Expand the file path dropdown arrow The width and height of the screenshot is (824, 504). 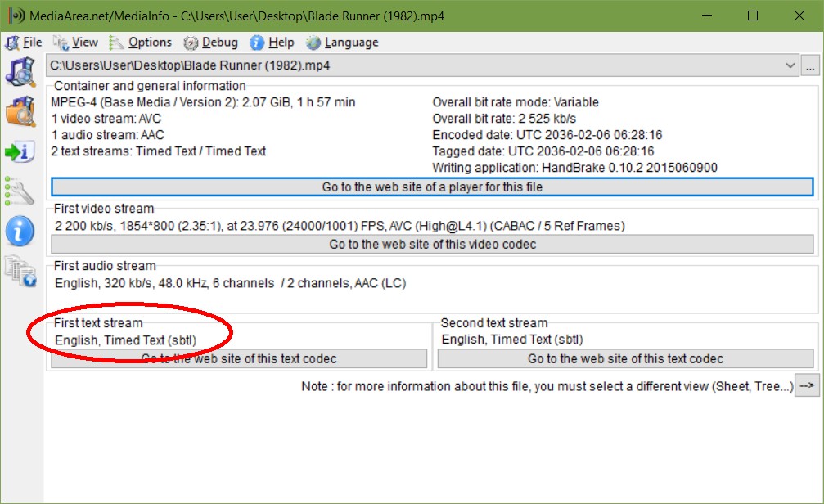coord(790,65)
